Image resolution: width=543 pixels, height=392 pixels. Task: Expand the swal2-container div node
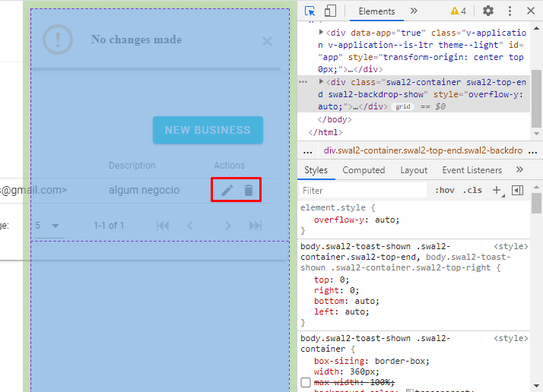tap(321, 81)
